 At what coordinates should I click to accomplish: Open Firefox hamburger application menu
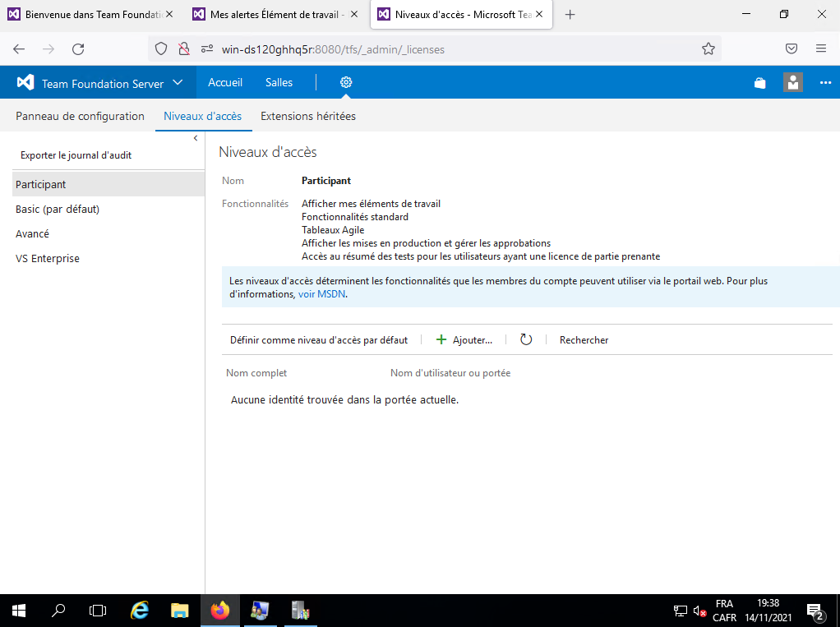[820, 49]
